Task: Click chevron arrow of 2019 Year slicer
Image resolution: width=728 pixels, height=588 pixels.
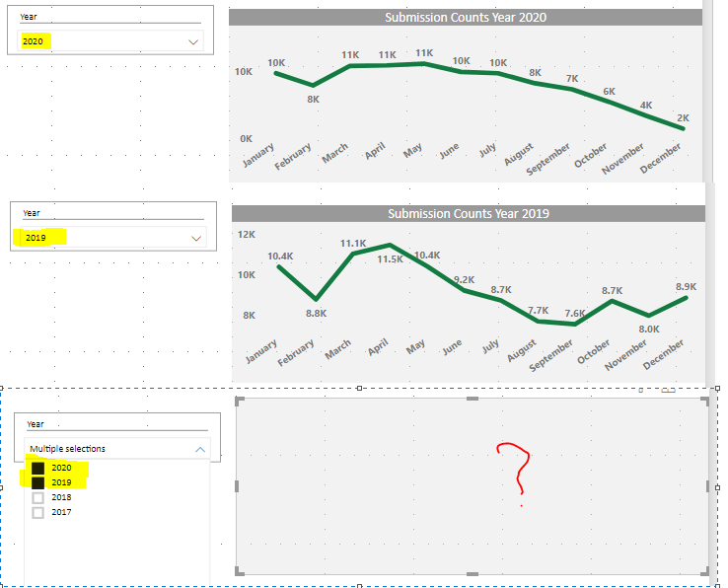Action: [x=196, y=239]
